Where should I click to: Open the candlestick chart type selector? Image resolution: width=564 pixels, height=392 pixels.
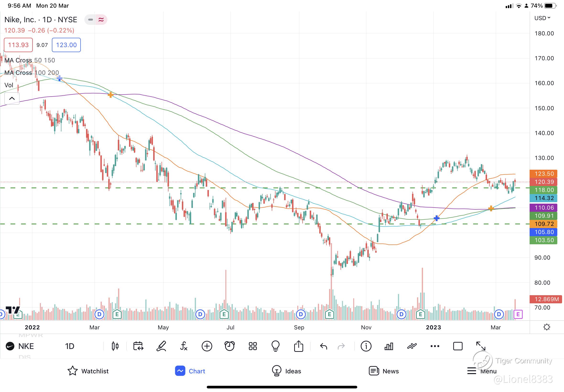point(115,346)
